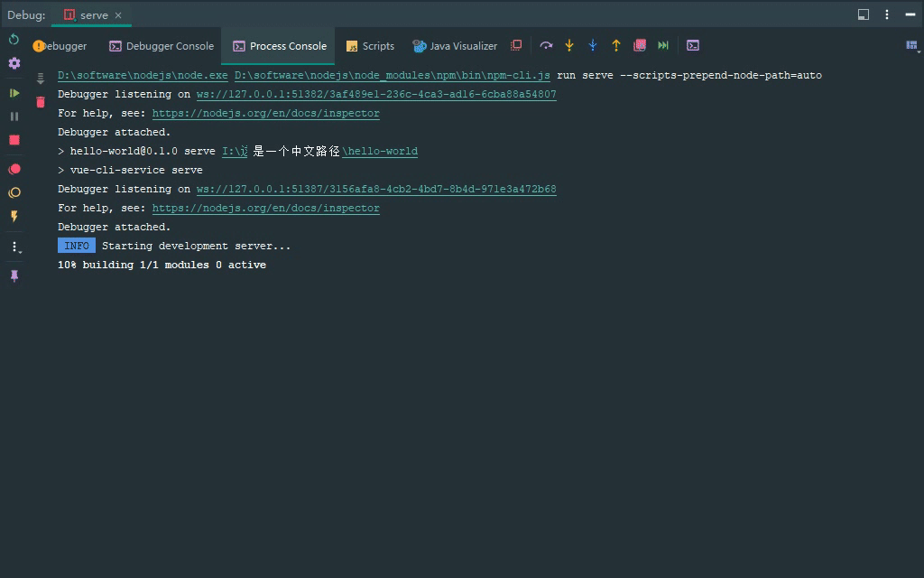924x578 pixels.
Task: Open debug settings gear icon
Action: pyautogui.click(x=14, y=63)
